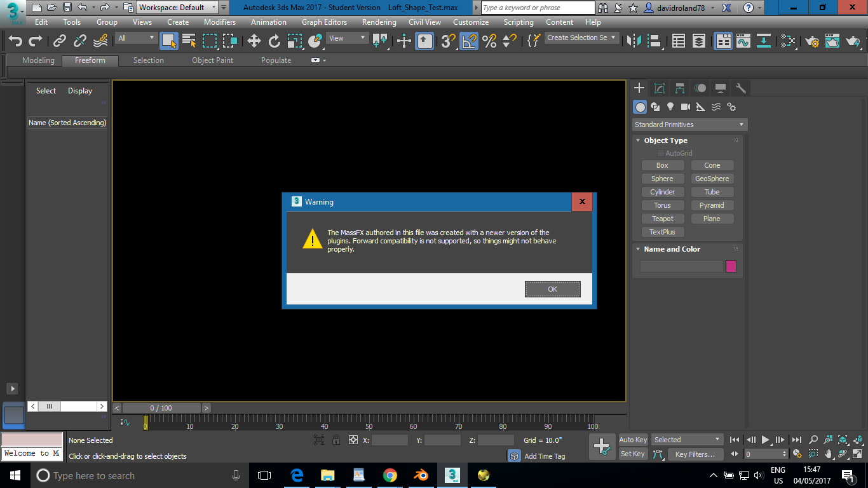Viewport: 868px width, 488px height.
Task: Open the Workspace: Default dropdown
Action: (178, 8)
